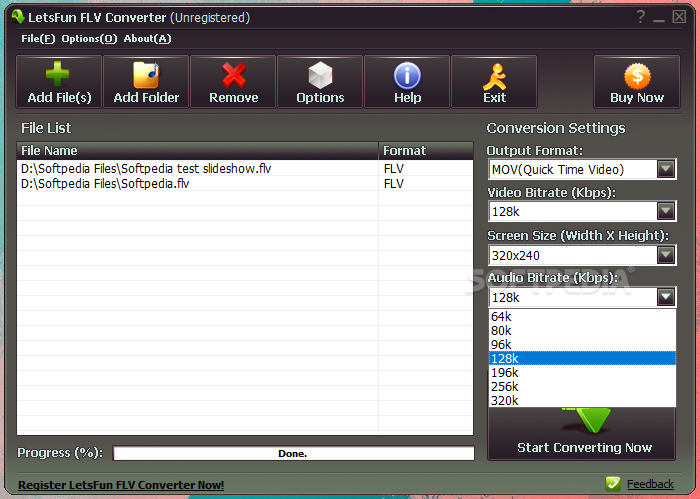Click the Add File(s) green plus icon
Screen dimensions: 700x499
58,74
